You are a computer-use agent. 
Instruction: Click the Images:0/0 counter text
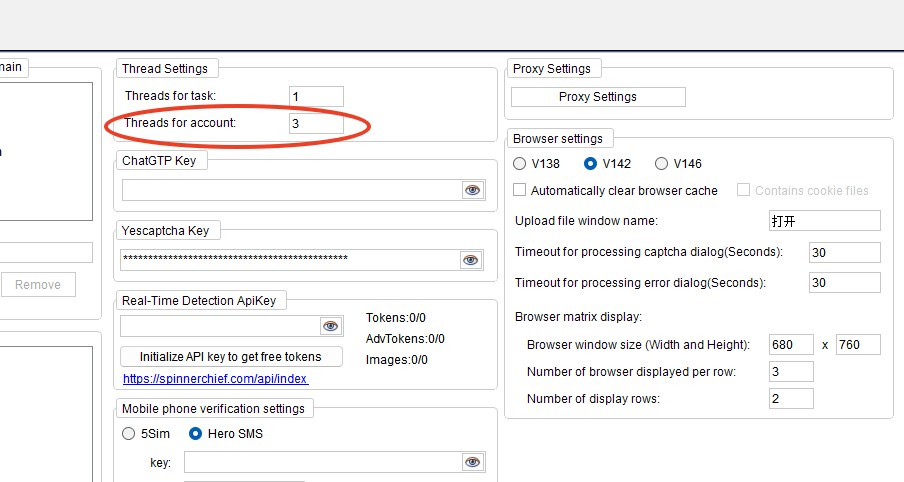click(x=397, y=360)
